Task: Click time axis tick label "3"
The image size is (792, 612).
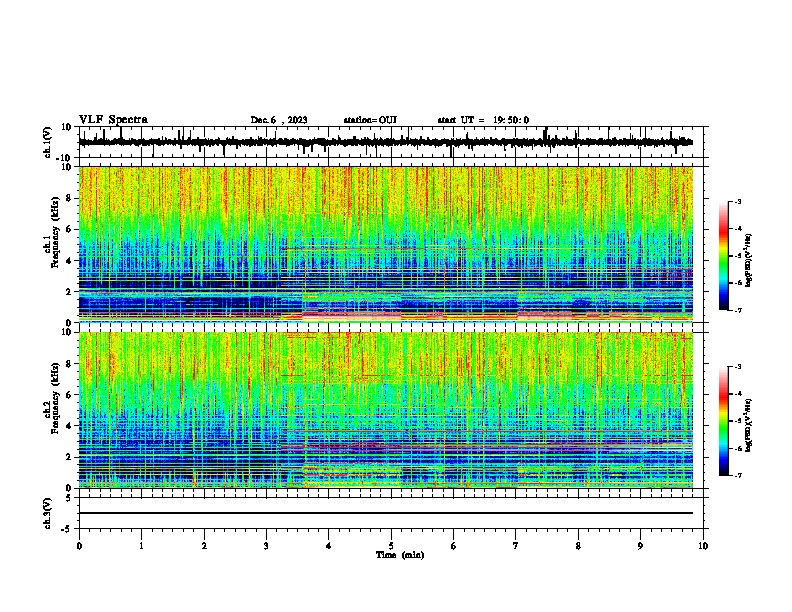Action: [x=266, y=546]
